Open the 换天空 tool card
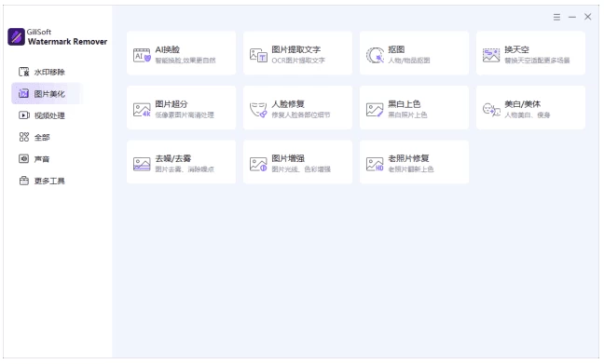604x364 pixels. click(x=530, y=53)
